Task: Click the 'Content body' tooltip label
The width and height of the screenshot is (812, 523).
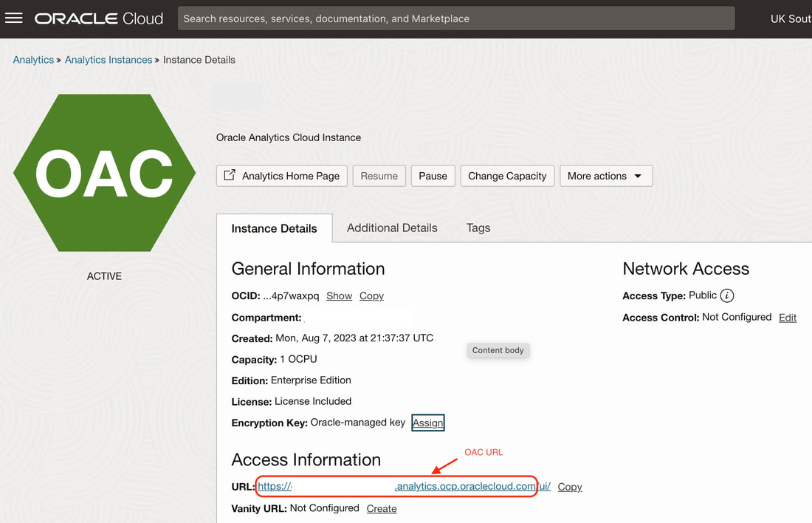Action: 498,350
